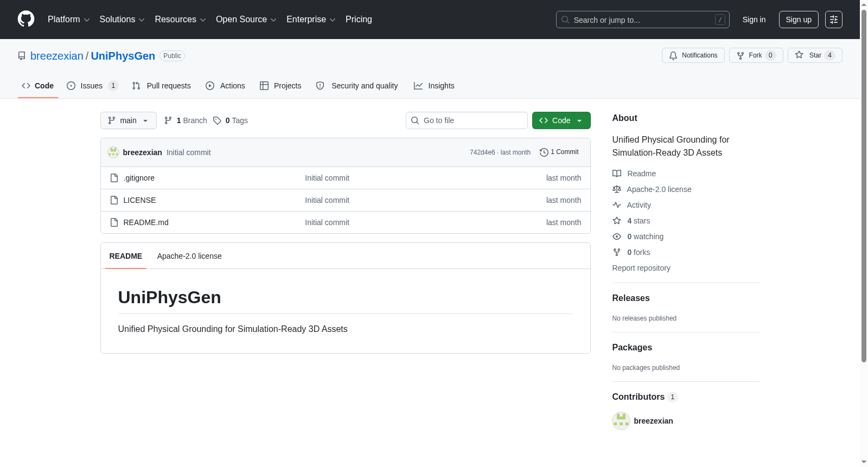
Task: Open the Releases heading link
Action: click(631, 298)
